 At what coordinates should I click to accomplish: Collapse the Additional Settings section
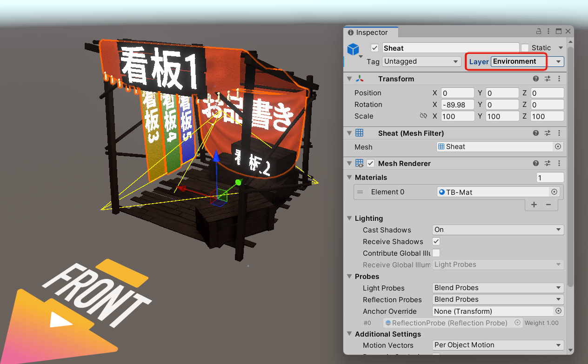point(349,334)
